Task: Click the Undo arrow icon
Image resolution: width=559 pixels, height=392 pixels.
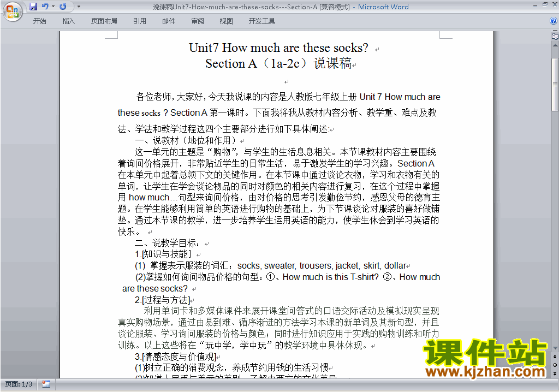Action: [45, 7]
